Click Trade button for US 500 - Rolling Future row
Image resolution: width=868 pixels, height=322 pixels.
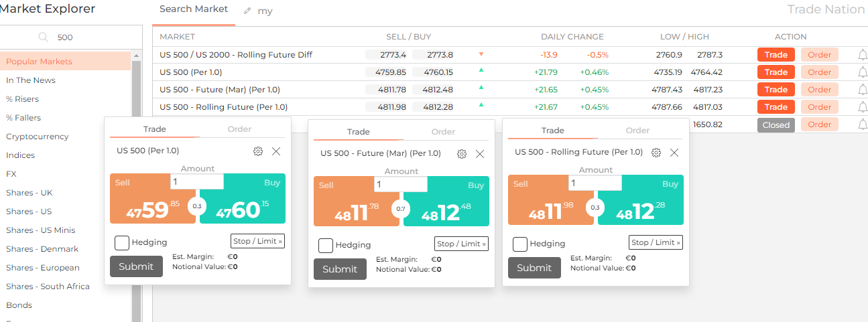tap(776, 107)
